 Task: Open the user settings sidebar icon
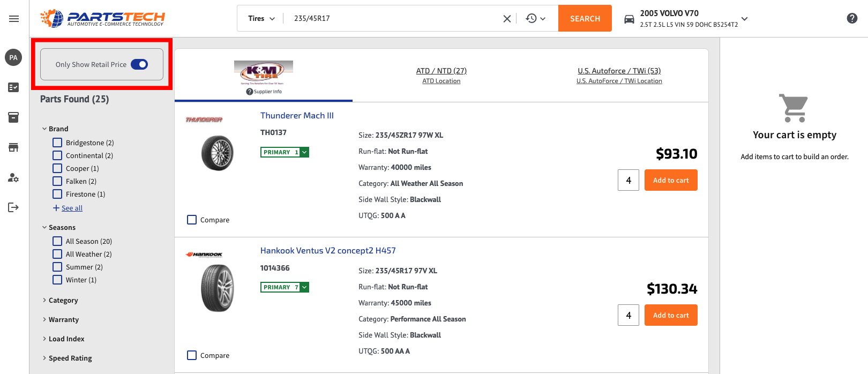(x=14, y=177)
